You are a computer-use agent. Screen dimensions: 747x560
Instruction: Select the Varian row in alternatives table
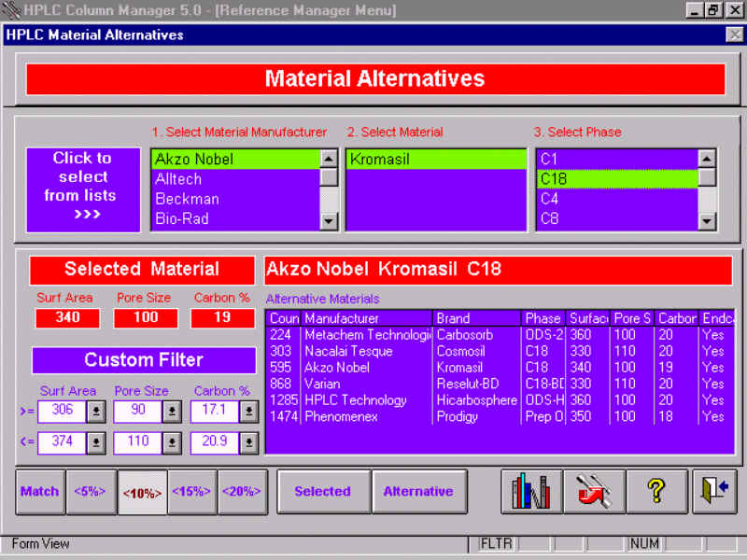(500, 384)
